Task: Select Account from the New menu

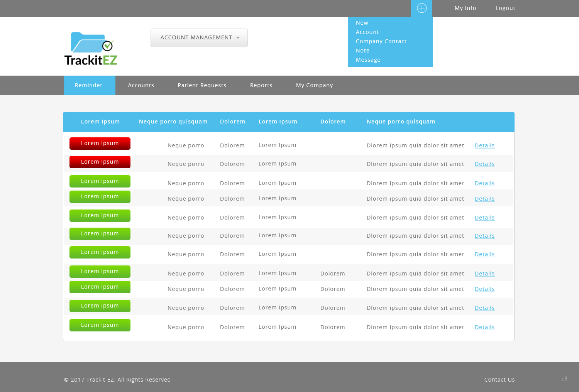Action: tap(367, 32)
